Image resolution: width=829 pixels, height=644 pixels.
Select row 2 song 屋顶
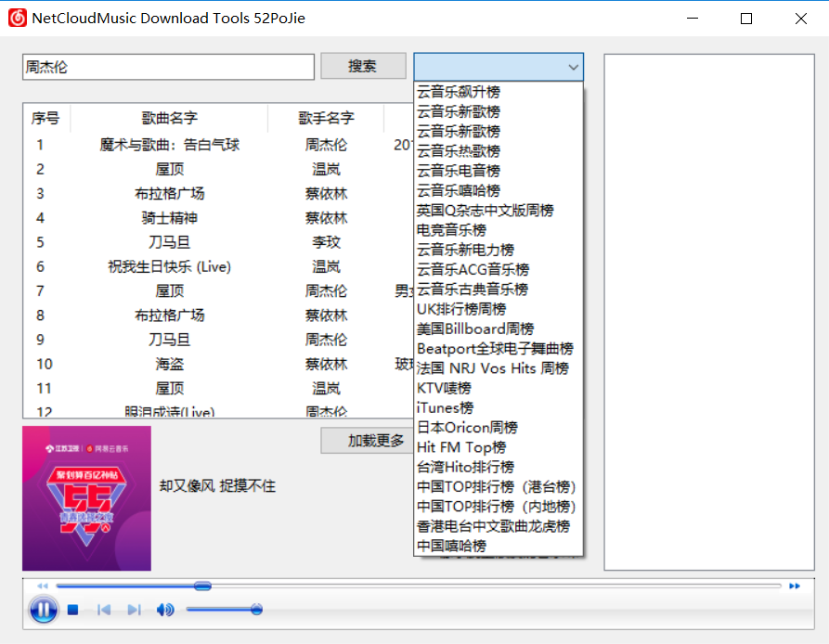tap(169, 169)
